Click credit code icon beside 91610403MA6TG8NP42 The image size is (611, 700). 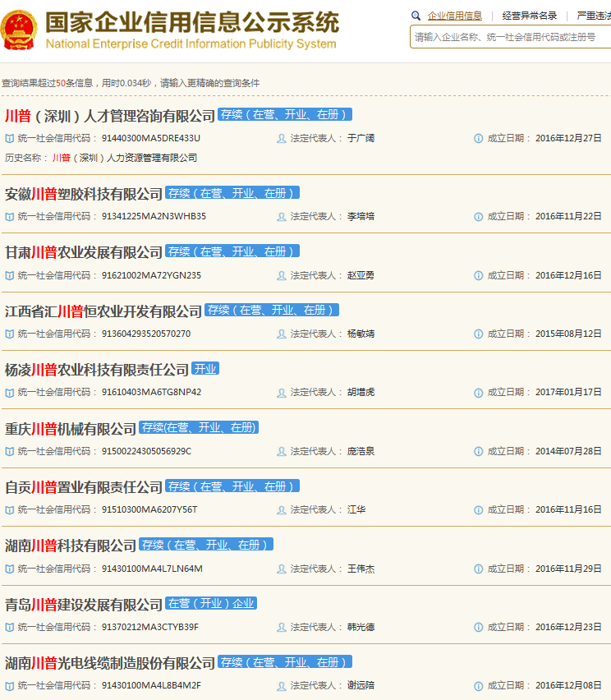(x=9, y=393)
